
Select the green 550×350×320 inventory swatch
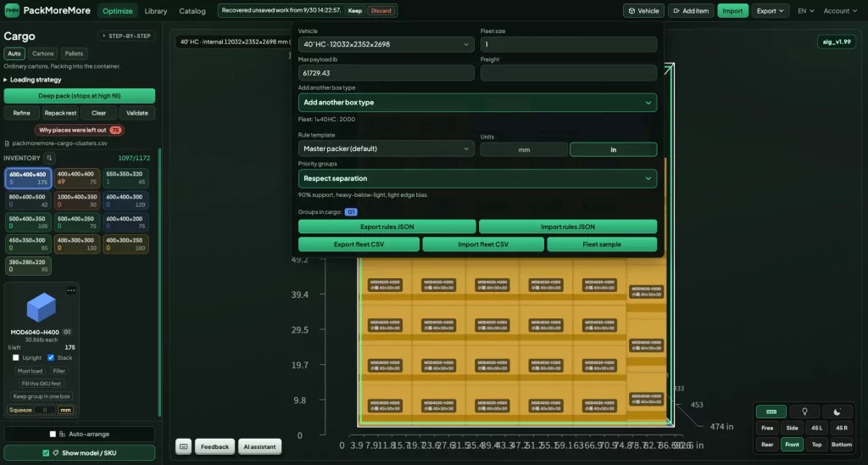[125, 178]
